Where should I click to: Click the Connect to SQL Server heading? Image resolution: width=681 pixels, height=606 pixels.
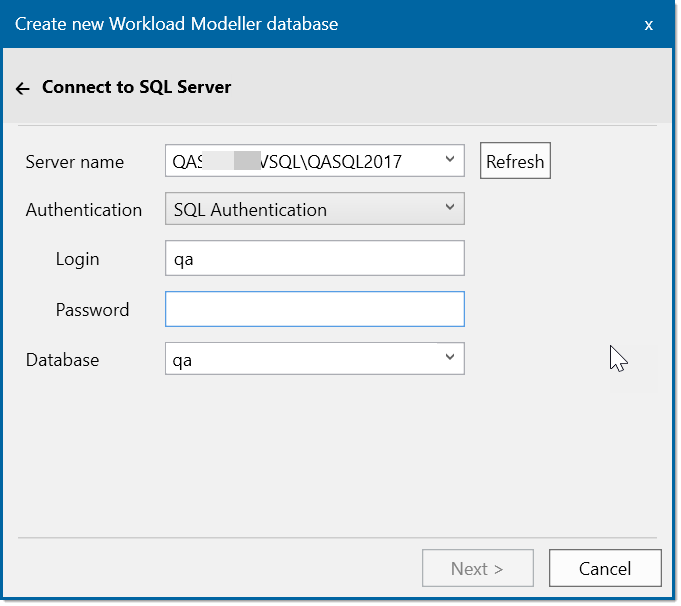(x=136, y=87)
